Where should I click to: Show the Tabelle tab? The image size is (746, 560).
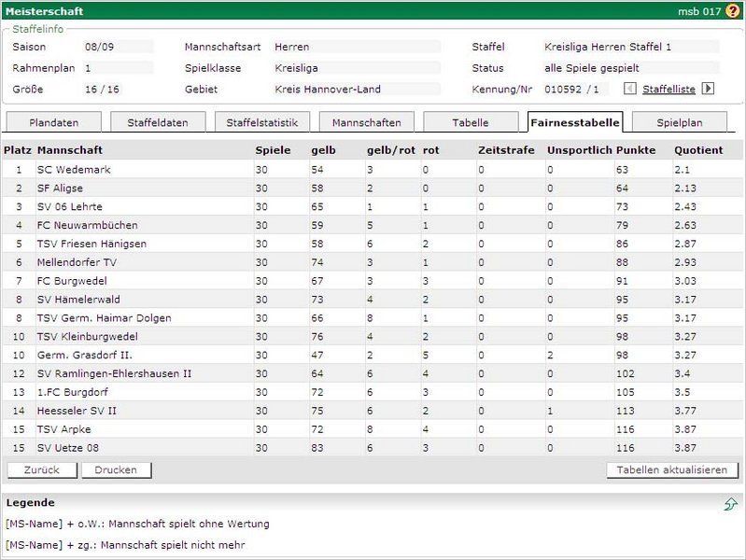coord(470,122)
